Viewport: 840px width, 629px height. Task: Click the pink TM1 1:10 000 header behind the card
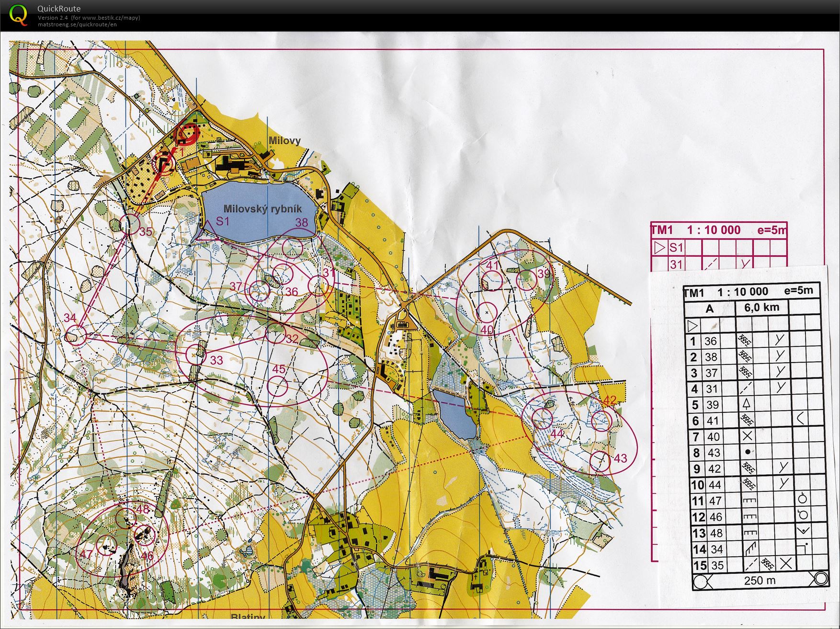pyautogui.click(x=718, y=230)
